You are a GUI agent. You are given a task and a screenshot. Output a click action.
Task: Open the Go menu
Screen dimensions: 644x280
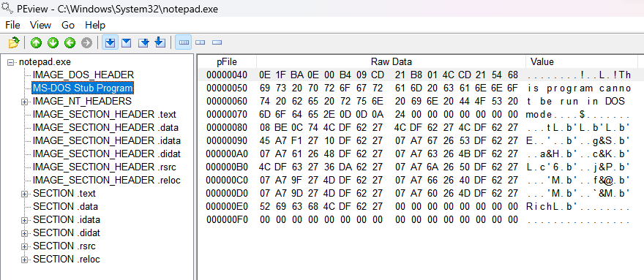click(68, 25)
